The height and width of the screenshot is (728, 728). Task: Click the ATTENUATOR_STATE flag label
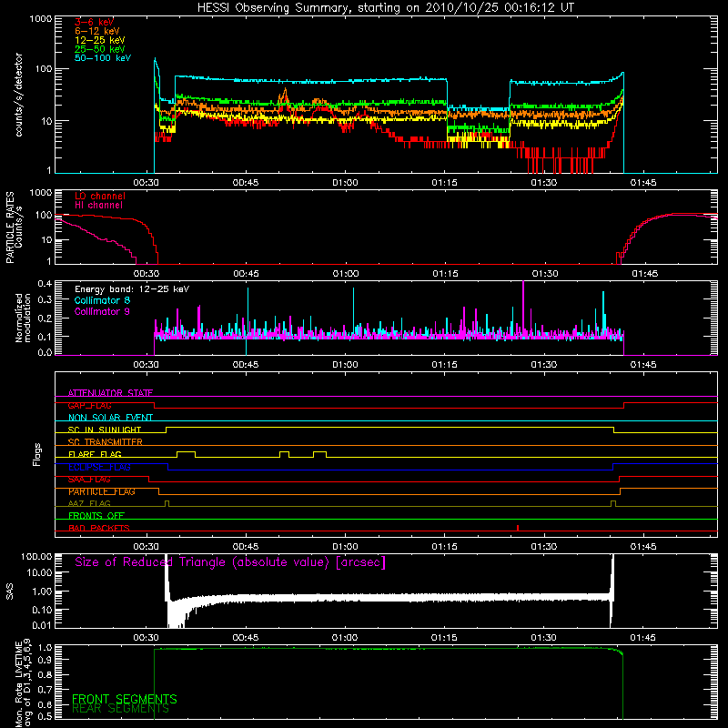coord(110,393)
